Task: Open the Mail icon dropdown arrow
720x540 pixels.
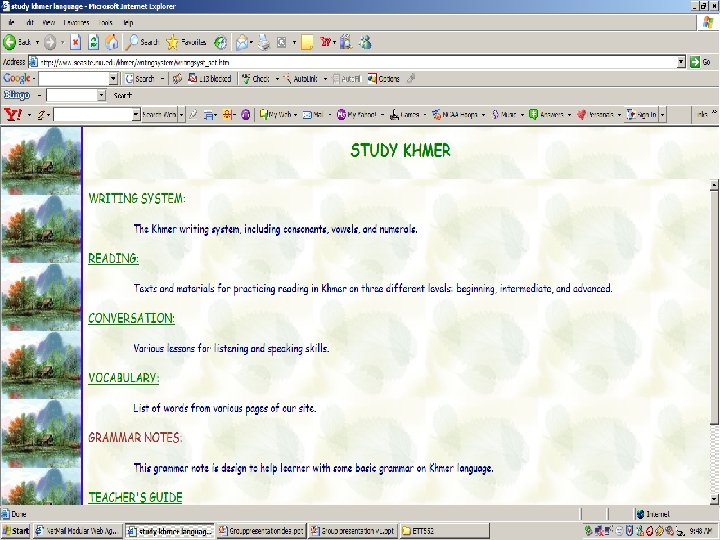Action: point(252,43)
